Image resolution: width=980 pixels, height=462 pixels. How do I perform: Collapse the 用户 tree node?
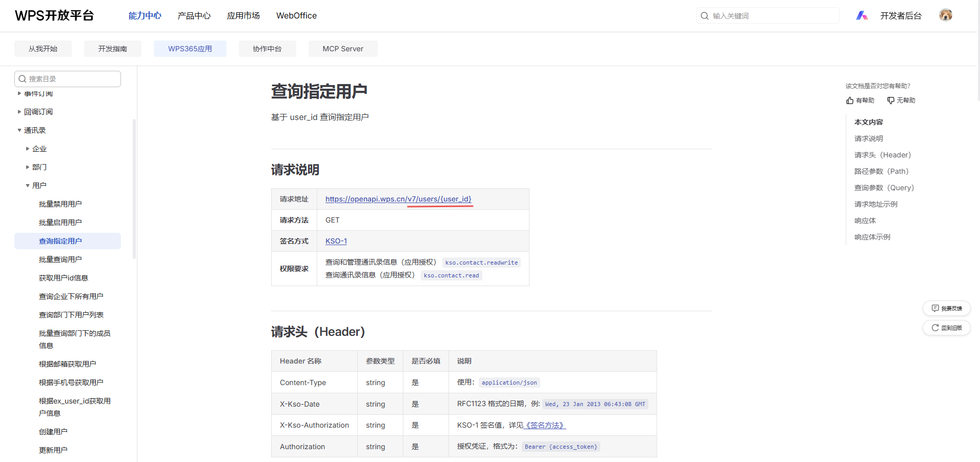[x=28, y=186]
